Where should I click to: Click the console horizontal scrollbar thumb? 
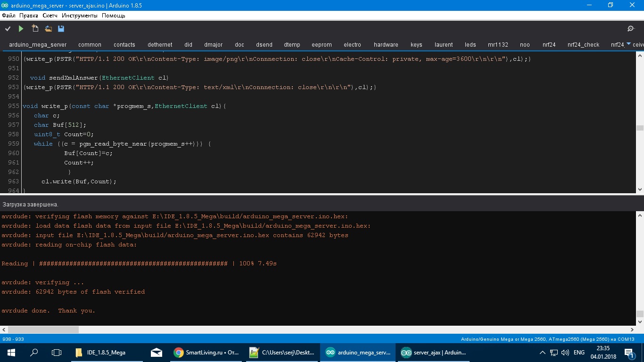click(x=43, y=330)
